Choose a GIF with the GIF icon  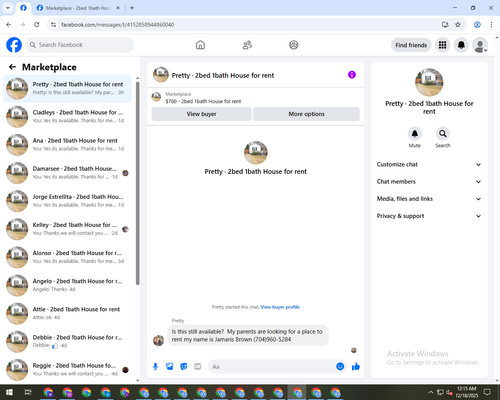click(198, 367)
